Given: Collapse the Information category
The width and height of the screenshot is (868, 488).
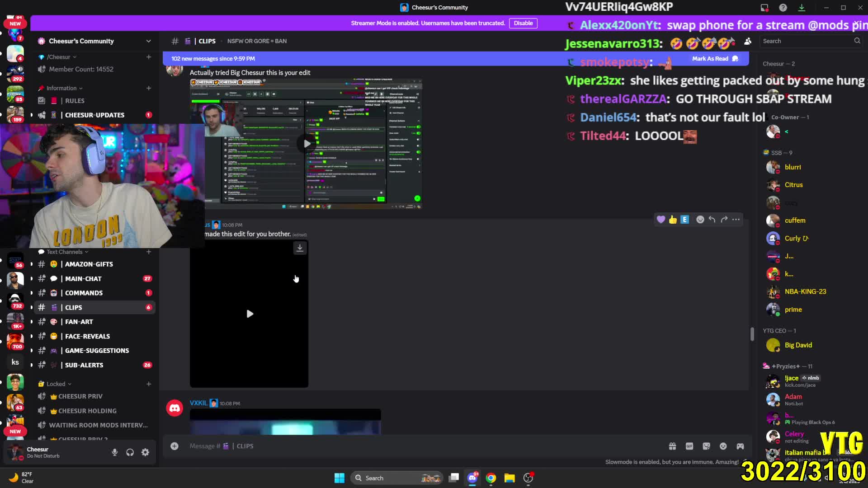Looking at the screenshot, I should [x=61, y=88].
